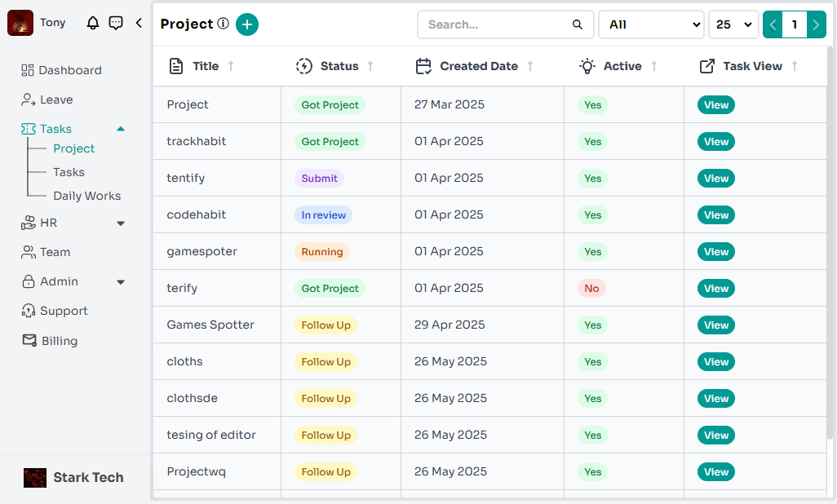The width and height of the screenshot is (837, 504).
Task: Click the page number input field
Action: tap(794, 24)
